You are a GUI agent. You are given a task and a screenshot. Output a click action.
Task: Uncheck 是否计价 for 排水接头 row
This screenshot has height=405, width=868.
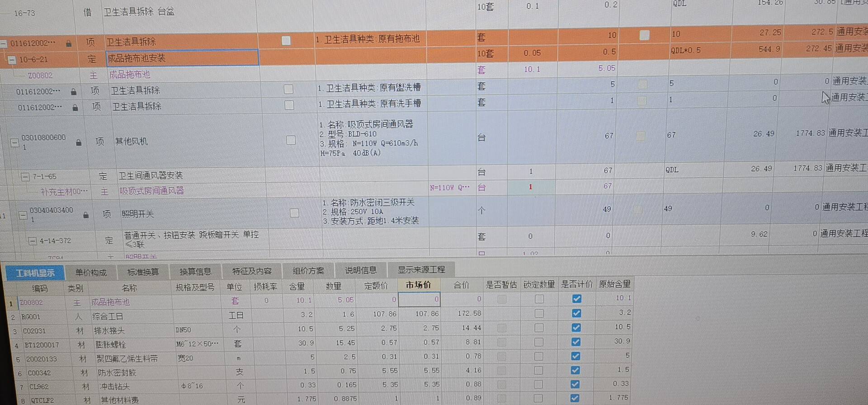point(576,327)
